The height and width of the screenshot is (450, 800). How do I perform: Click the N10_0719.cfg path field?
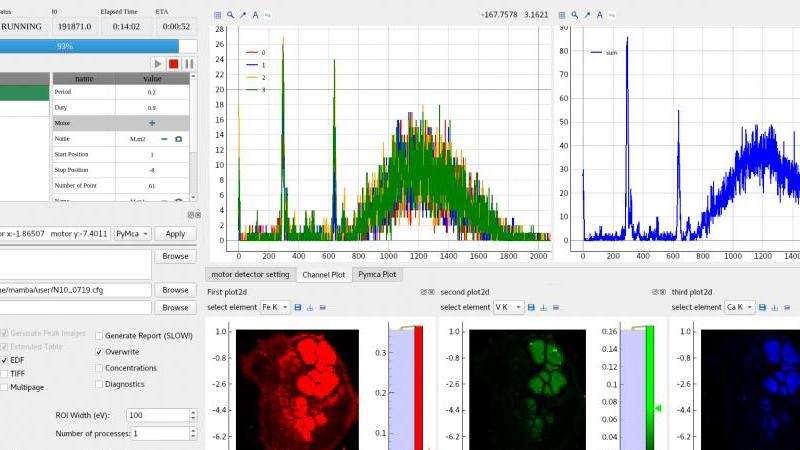point(76,290)
